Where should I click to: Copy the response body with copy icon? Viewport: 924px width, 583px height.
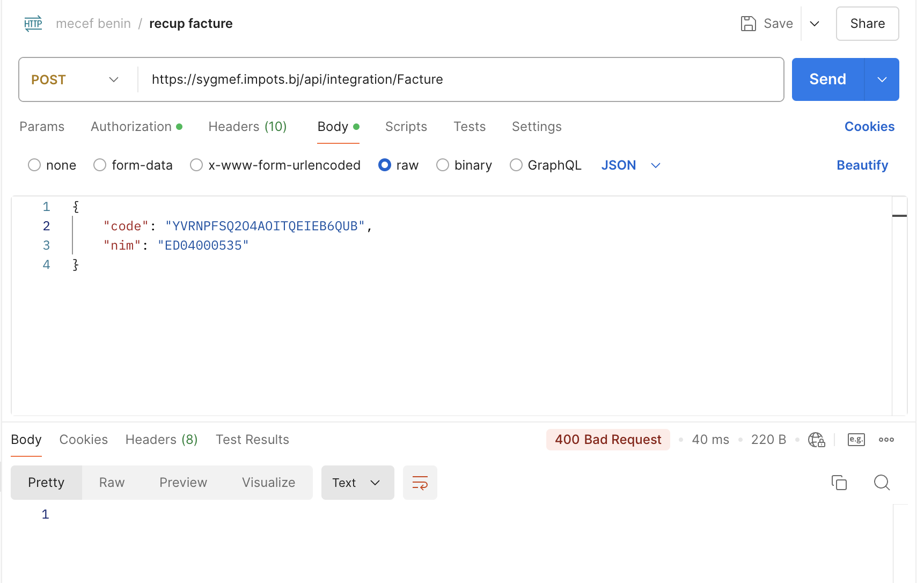click(x=839, y=483)
